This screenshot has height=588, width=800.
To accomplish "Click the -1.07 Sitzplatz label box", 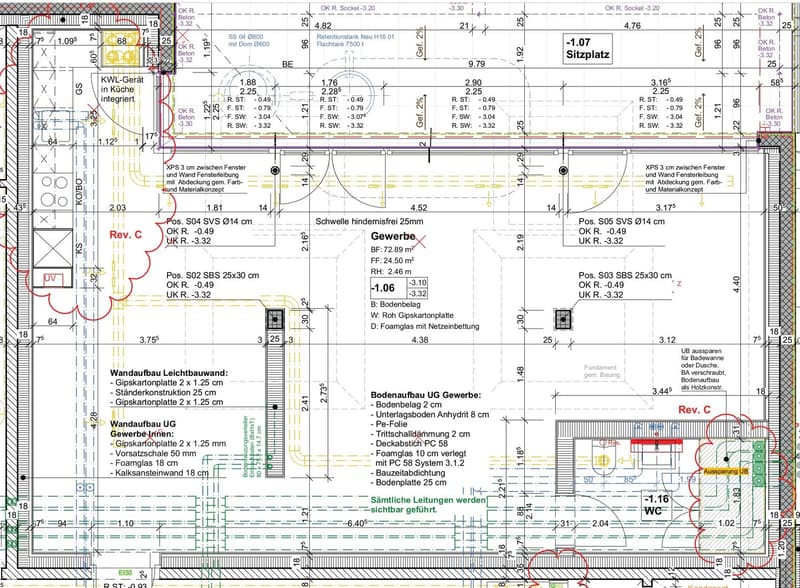I will tap(588, 49).
